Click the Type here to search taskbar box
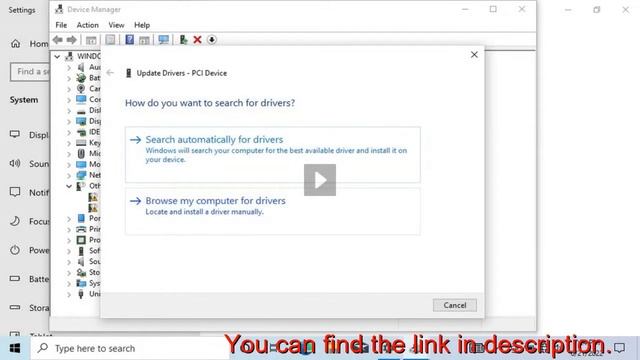The height and width of the screenshot is (360, 640). click(131, 348)
